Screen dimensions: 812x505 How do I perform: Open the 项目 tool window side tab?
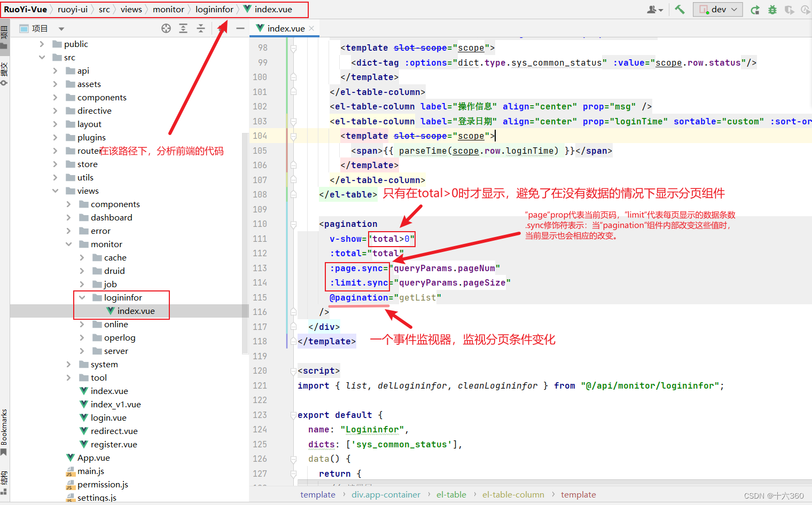(x=4, y=37)
